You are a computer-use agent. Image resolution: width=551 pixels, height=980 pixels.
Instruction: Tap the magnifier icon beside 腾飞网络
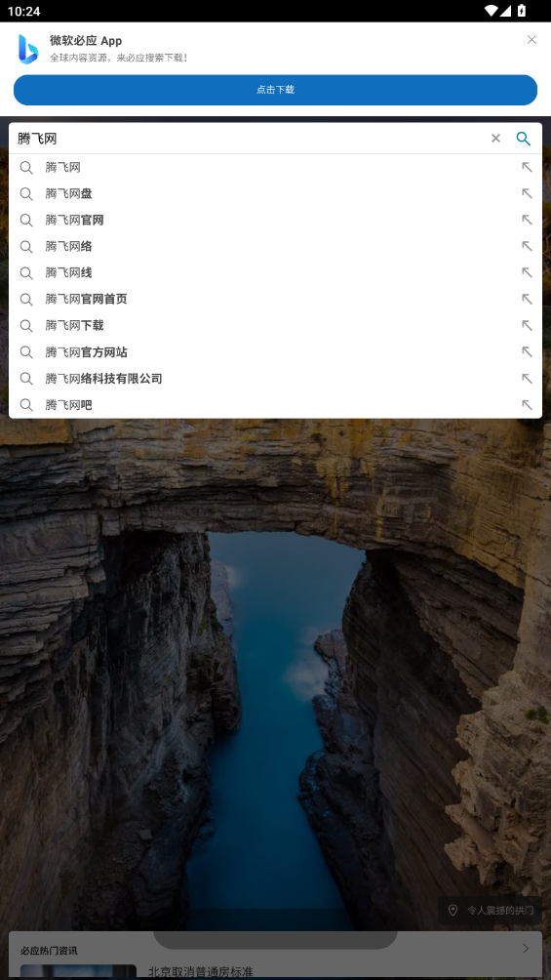[x=26, y=246]
